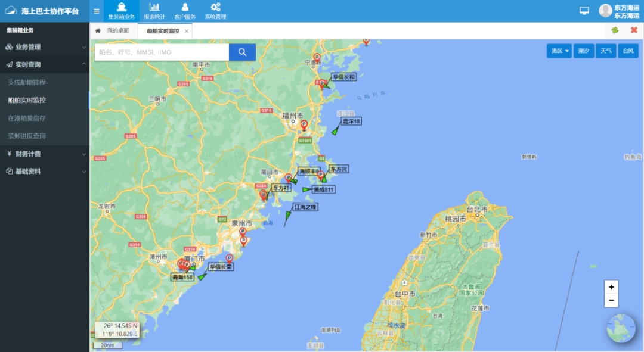Click the green refresh icon
Image resolution: width=644 pixels, height=352 pixels.
coord(615,30)
